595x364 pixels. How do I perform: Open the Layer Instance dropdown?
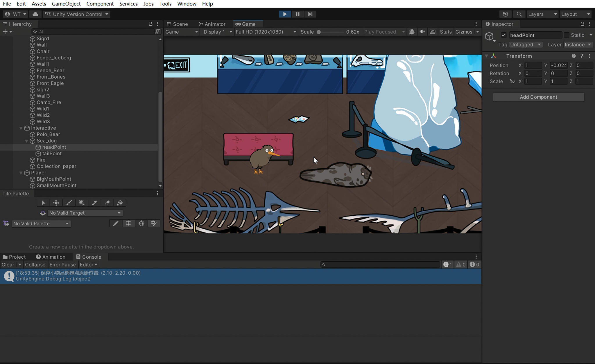point(578,44)
